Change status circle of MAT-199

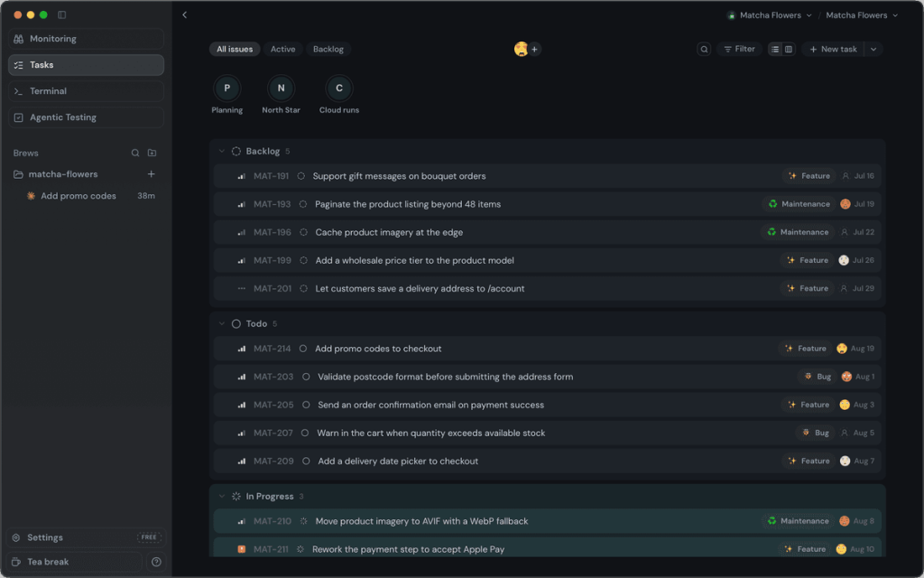[x=303, y=260]
